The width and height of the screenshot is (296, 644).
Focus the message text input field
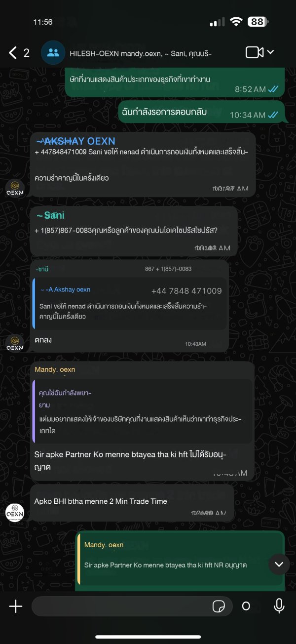click(x=132, y=606)
